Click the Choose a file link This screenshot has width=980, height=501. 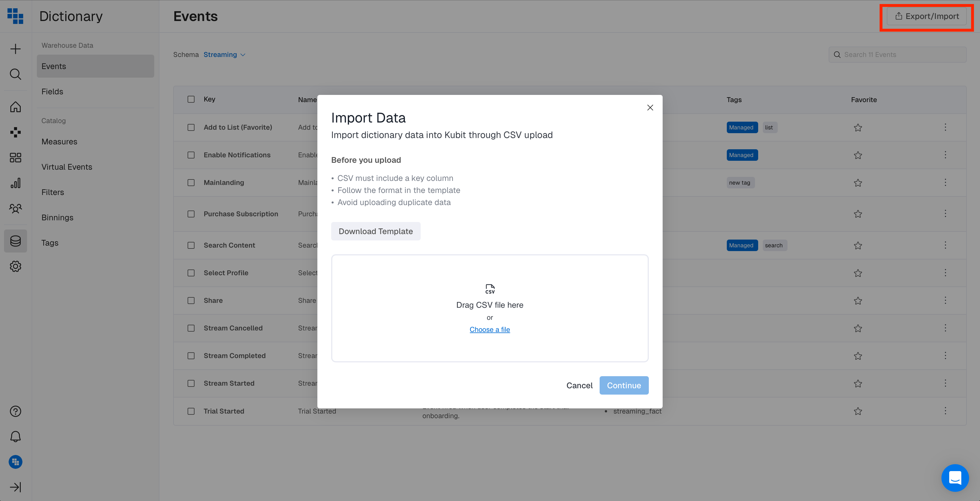tap(490, 329)
